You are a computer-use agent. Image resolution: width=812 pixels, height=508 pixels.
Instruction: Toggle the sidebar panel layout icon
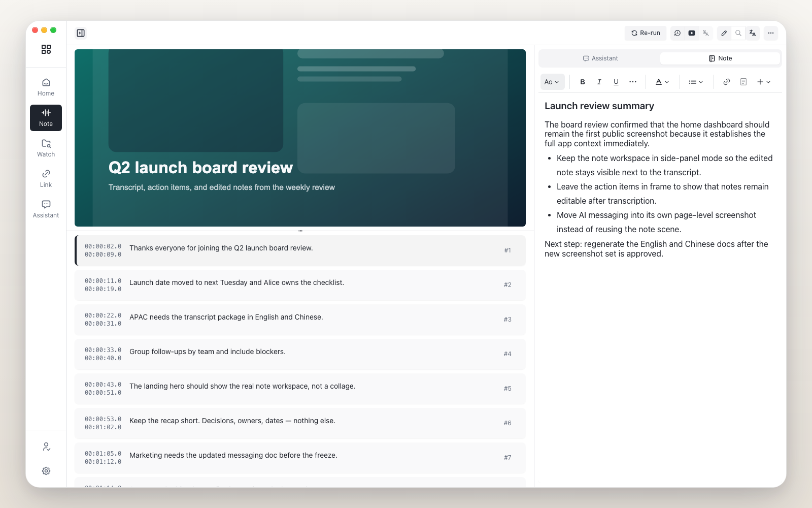click(x=81, y=33)
